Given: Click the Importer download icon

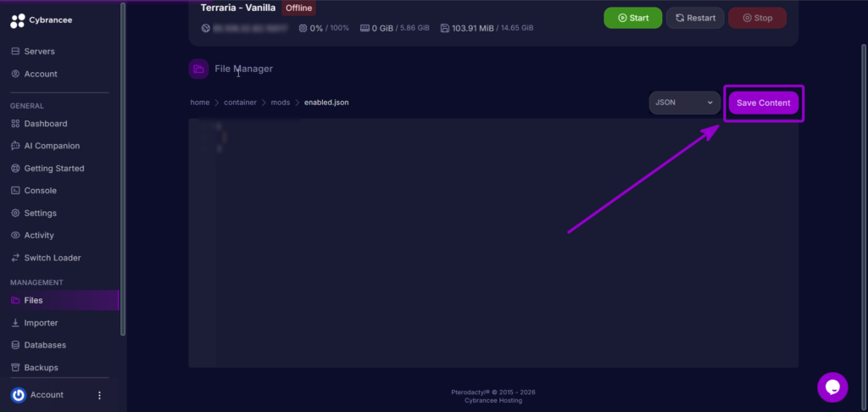Looking at the screenshot, I should (x=15, y=323).
